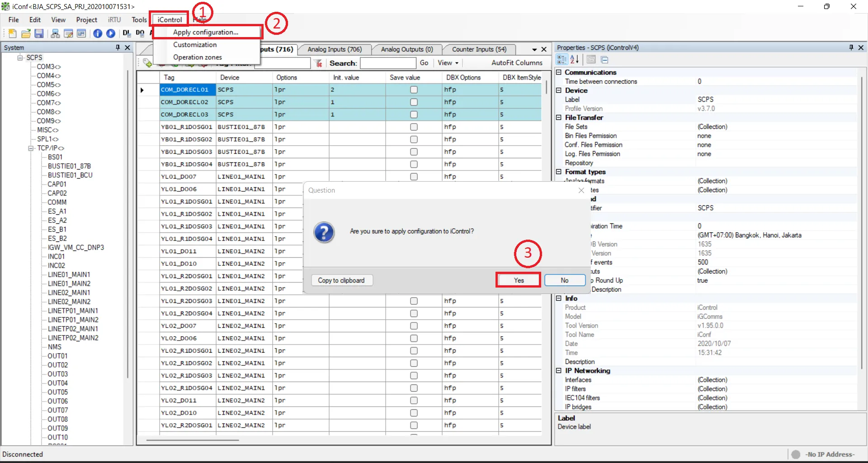Click the Go search button
This screenshot has width=868, height=463.
click(x=424, y=63)
